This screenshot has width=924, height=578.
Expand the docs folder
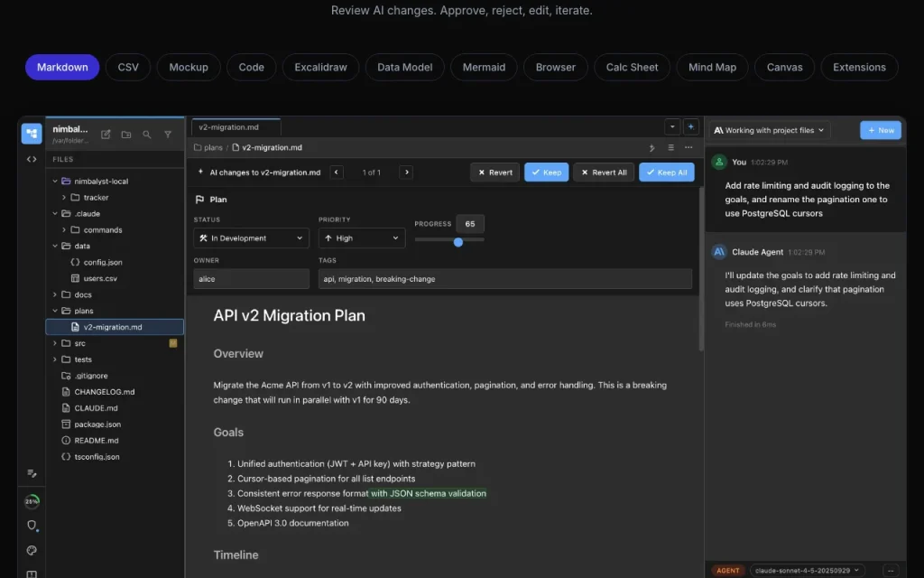click(55, 294)
